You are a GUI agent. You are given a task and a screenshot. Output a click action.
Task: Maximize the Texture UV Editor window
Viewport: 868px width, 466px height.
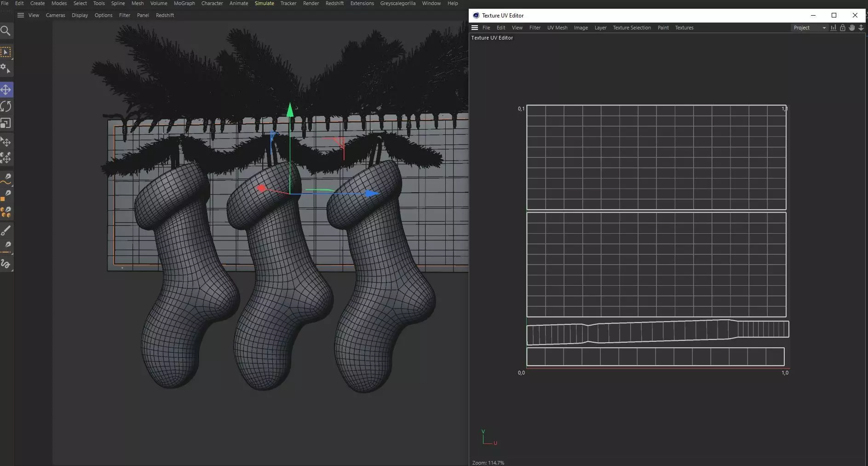point(834,15)
